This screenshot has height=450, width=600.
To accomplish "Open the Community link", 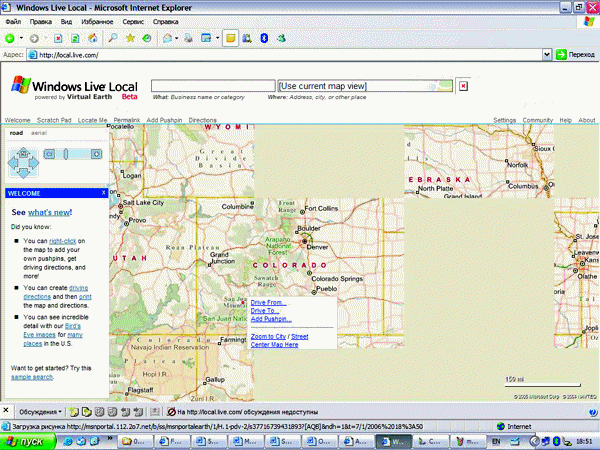I will [538, 120].
